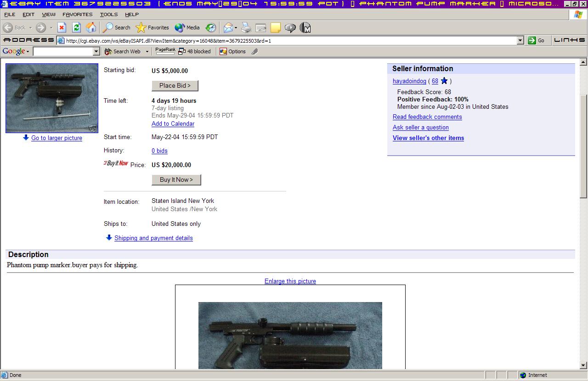Open Google toolbar Options
The height and width of the screenshot is (381, 588).
click(232, 51)
